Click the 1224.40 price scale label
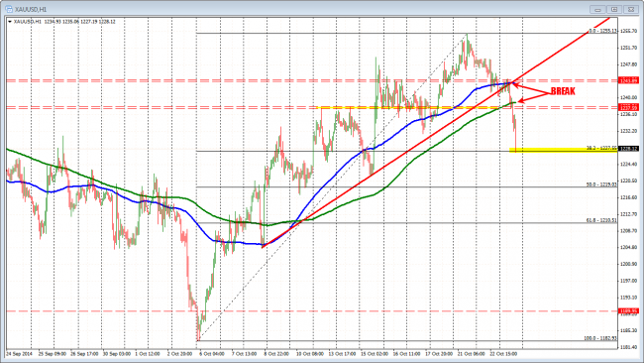Image resolution: width=644 pixels, height=363 pixels. 629,164
